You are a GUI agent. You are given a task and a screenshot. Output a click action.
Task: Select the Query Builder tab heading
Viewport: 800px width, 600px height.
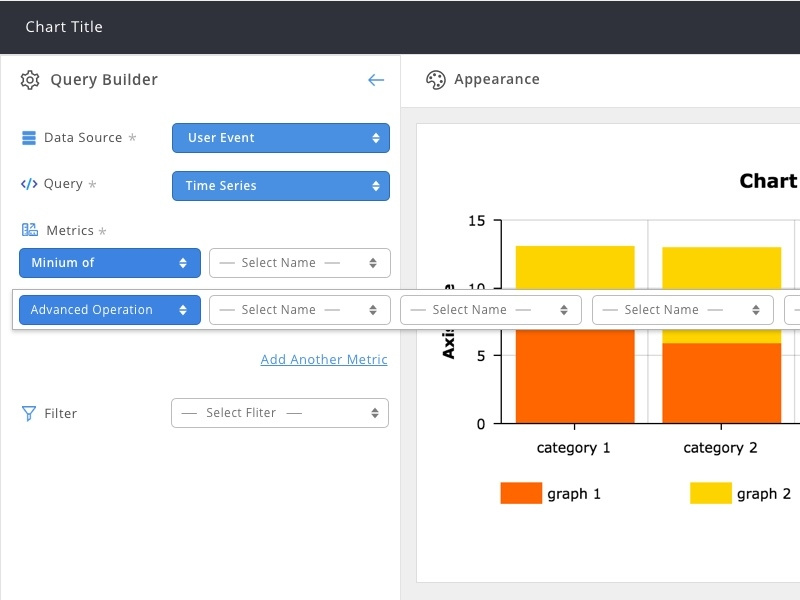click(104, 80)
